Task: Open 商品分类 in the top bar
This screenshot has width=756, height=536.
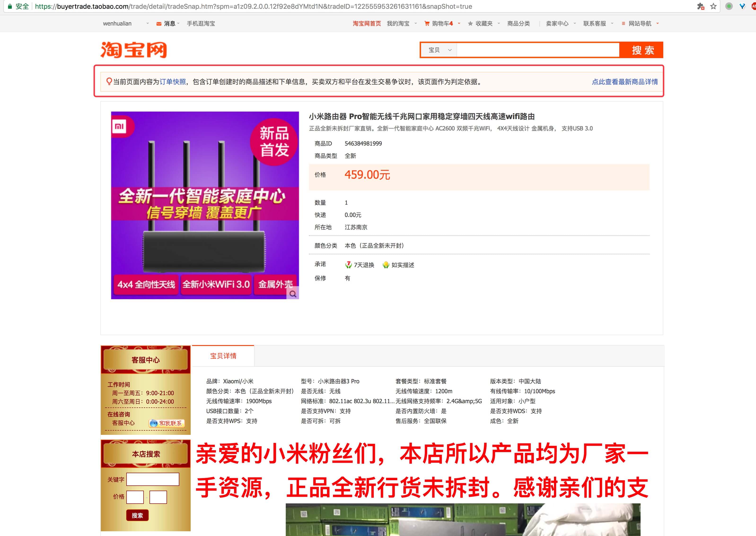Action: [x=519, y=23]
